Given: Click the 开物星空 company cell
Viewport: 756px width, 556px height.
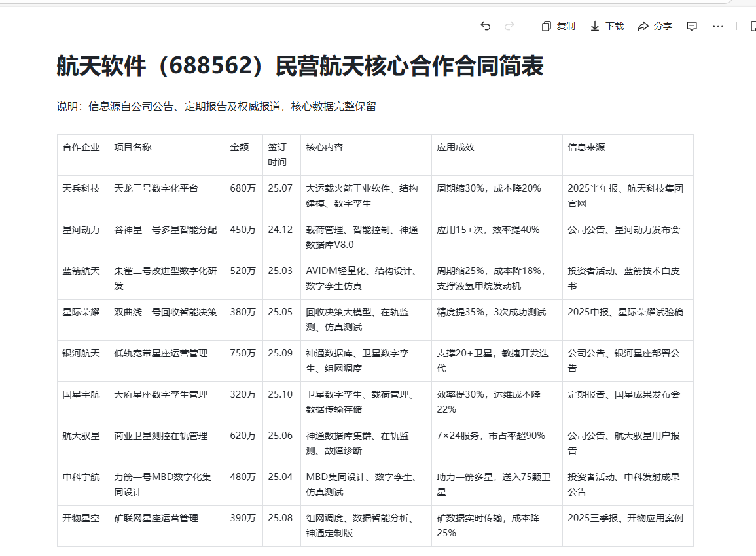Looking at the screenshot, I should pyautogui.click(x=83, y=526).
